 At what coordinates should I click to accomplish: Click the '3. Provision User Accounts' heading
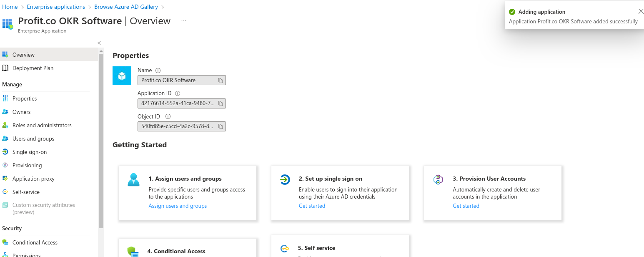(489, 179)
